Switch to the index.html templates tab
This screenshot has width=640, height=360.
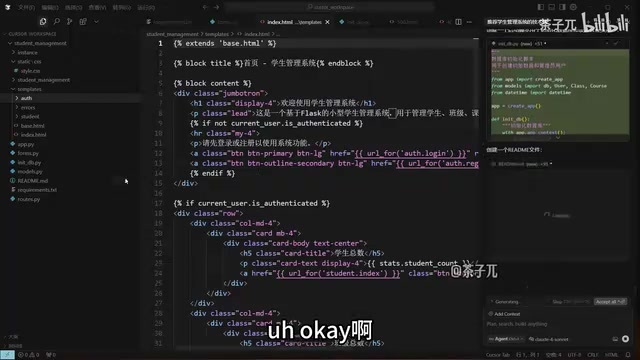[x=294, y=22]
